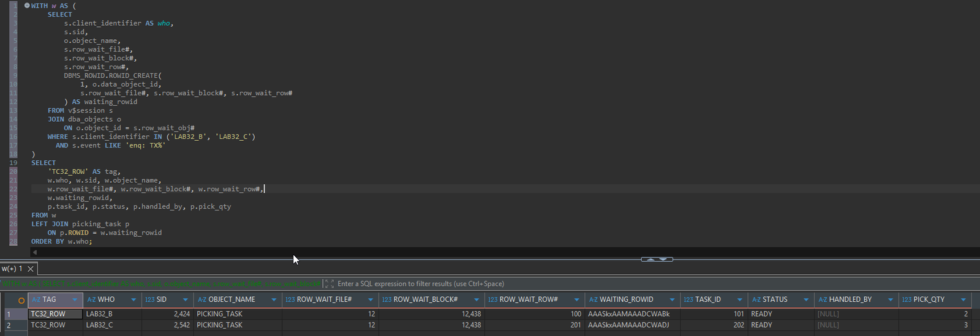The width and height of the screenshot is (980, 336).
Task: Select the TC32_ROW cell in row 2
Action: [x=55, y=325]
